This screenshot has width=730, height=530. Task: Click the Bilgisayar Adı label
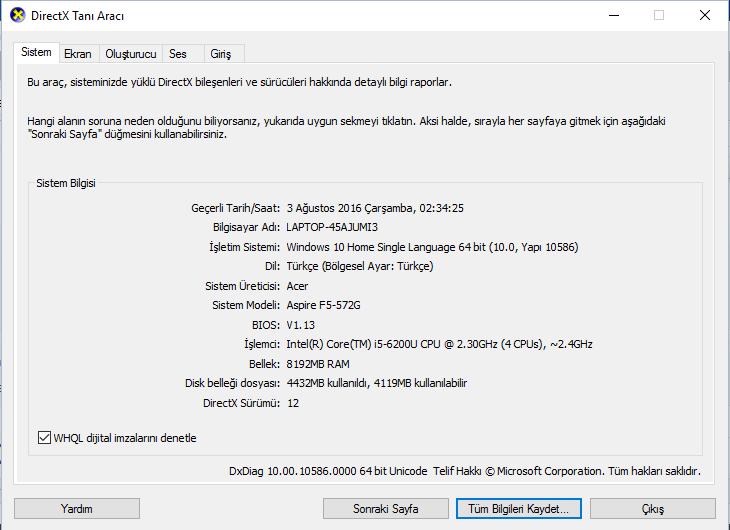click(x=246, y=227)
